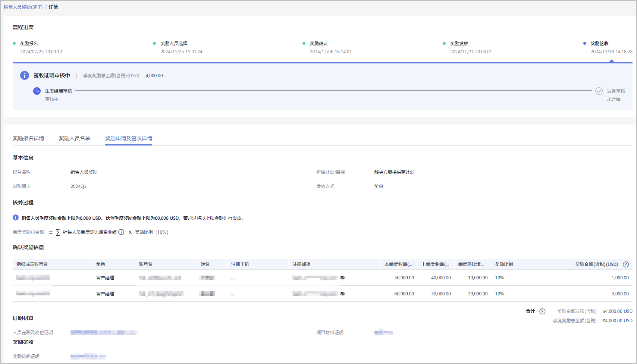
Task: Open the 项目材料证明 attachment link
Action: click(383, 332)
